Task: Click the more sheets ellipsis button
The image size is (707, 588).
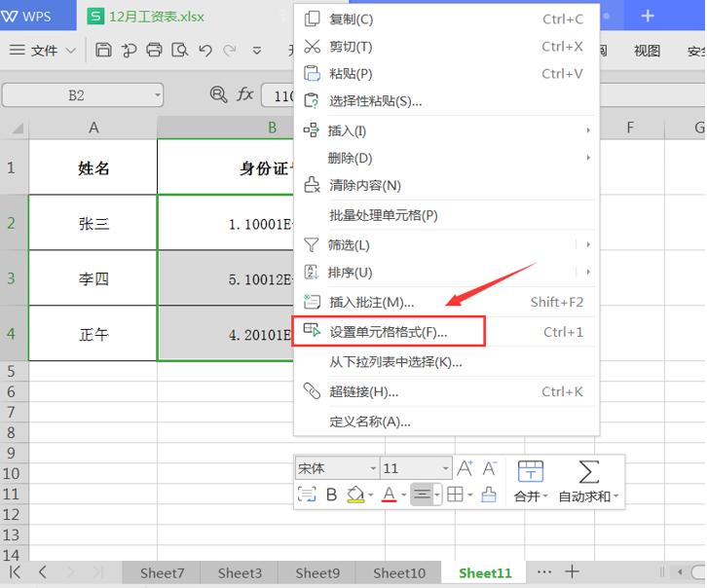Action: tap(544, 571)
